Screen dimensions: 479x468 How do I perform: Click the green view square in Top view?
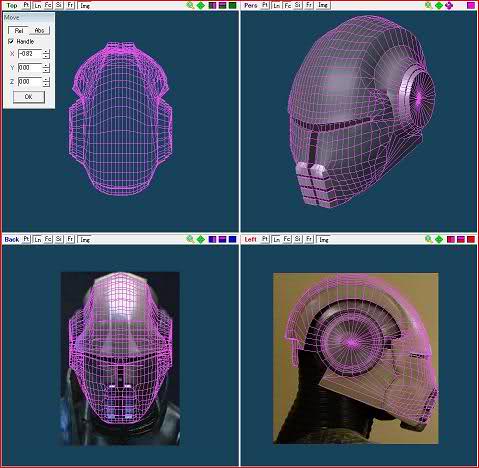tap(232, 6)
